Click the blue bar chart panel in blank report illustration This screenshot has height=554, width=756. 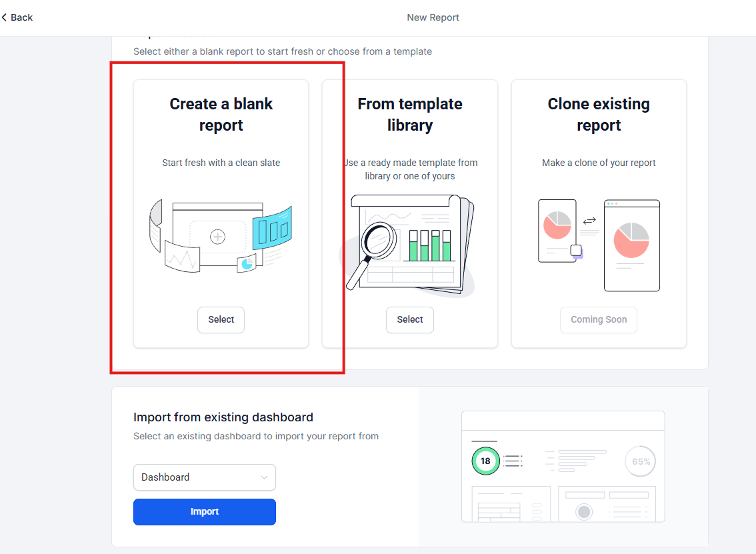(272, 228)
